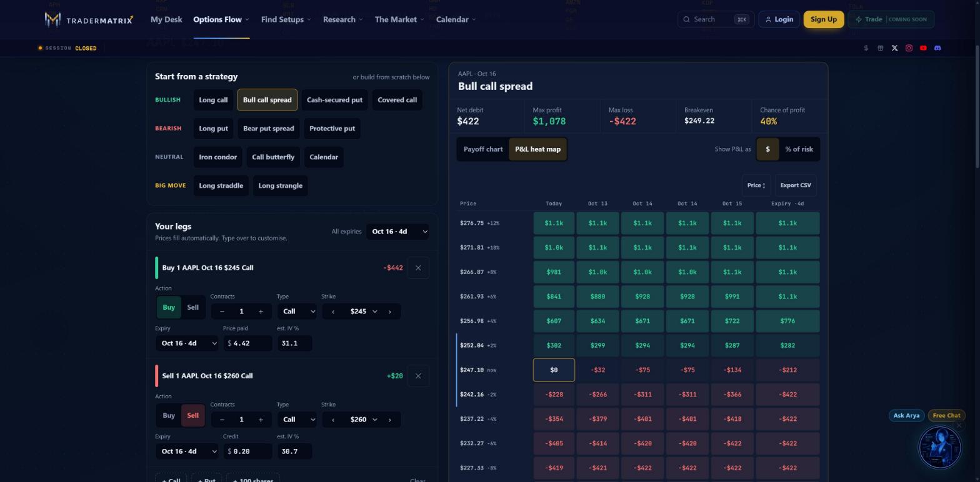Export the heat map as CSV
The height and width of the screenshot is (482, 980).
pyautogui.click(x=796, y=185)
